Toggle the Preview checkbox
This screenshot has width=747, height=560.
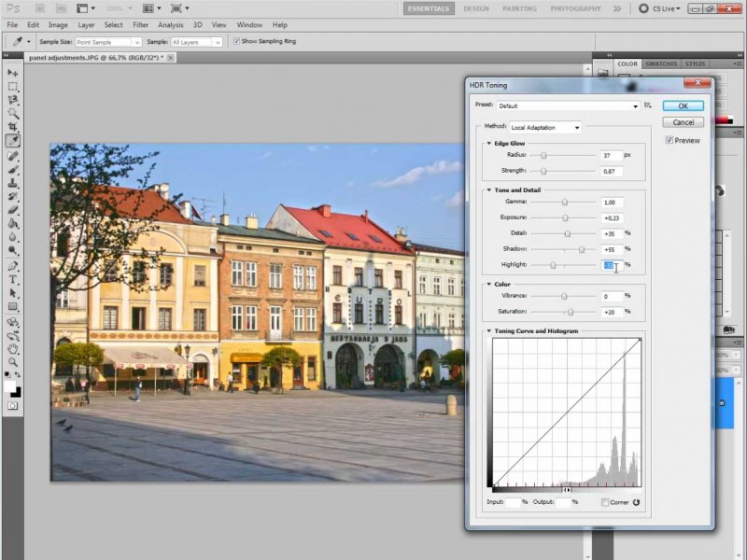669,140
